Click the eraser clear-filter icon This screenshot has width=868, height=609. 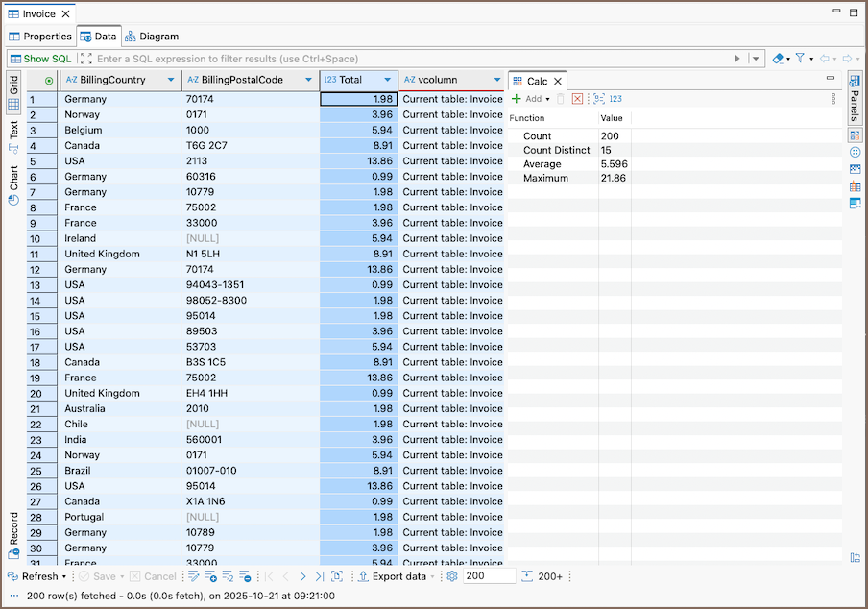778,59
